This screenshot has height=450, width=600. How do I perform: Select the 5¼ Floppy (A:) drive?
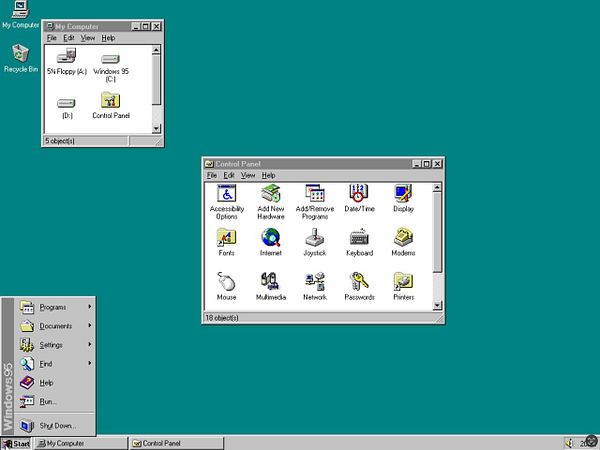click(67, 61)
